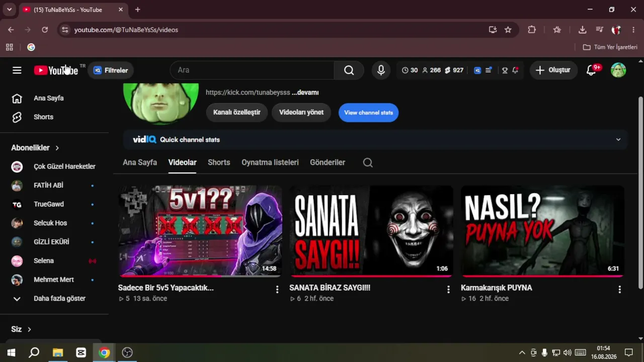Open the Sadece Bir 5v5 Yapacaktık video title
The image size is (644, 362).
pyautogui.click(x=166, y=288)
